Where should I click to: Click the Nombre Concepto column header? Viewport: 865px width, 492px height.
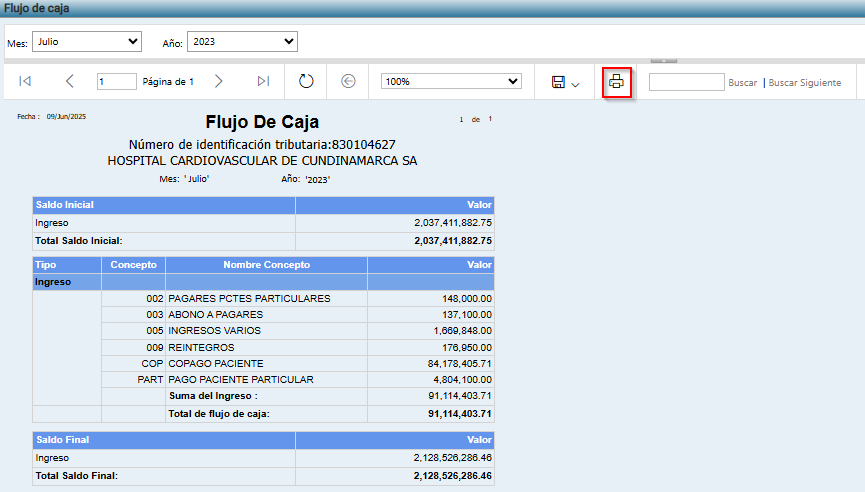coord(266,265)
